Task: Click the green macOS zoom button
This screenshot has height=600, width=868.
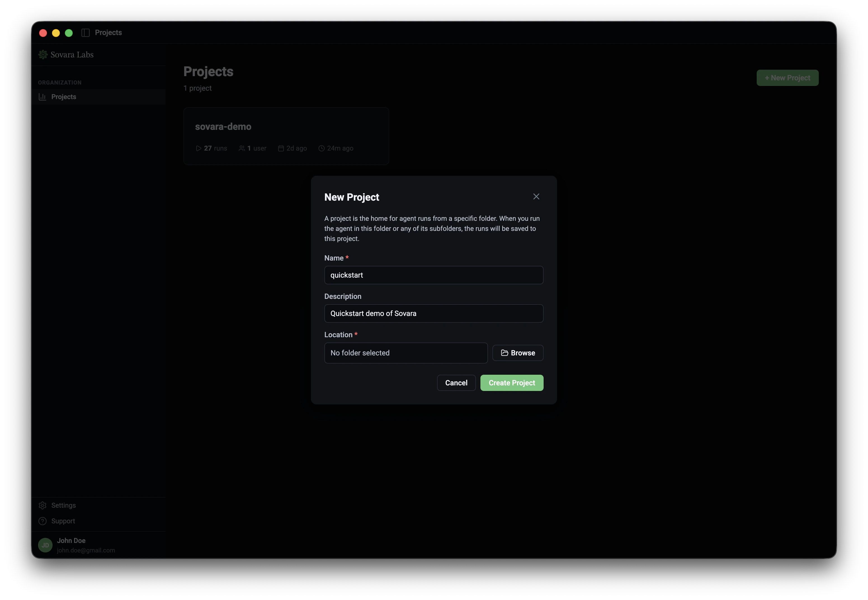Action: [68, 33]
